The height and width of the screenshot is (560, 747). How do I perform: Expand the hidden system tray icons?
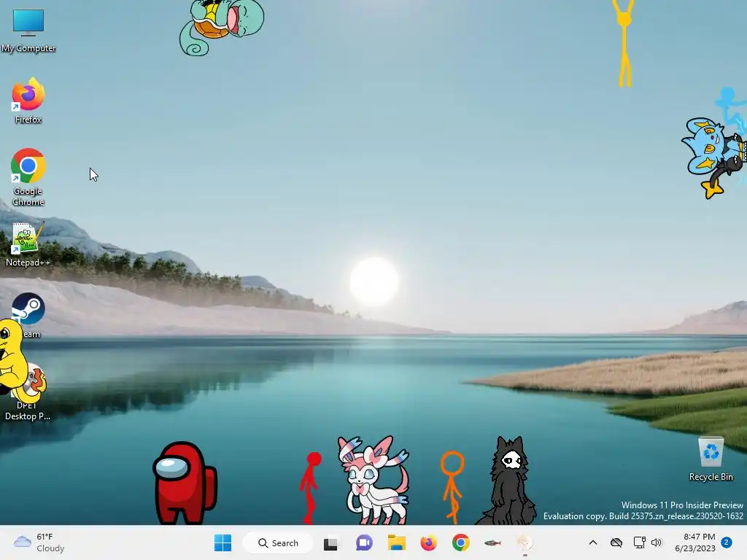point(593,542)
